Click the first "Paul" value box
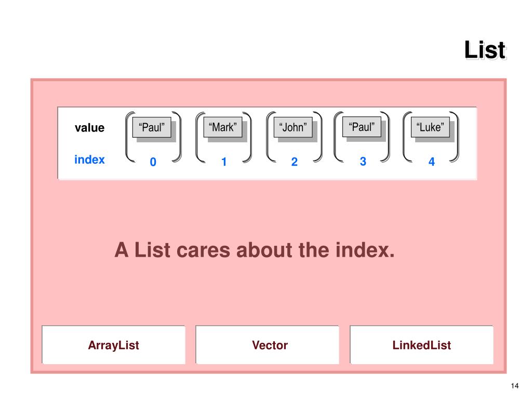The height and width of the screenshot is (399, 532). click(x=152, y=127)
